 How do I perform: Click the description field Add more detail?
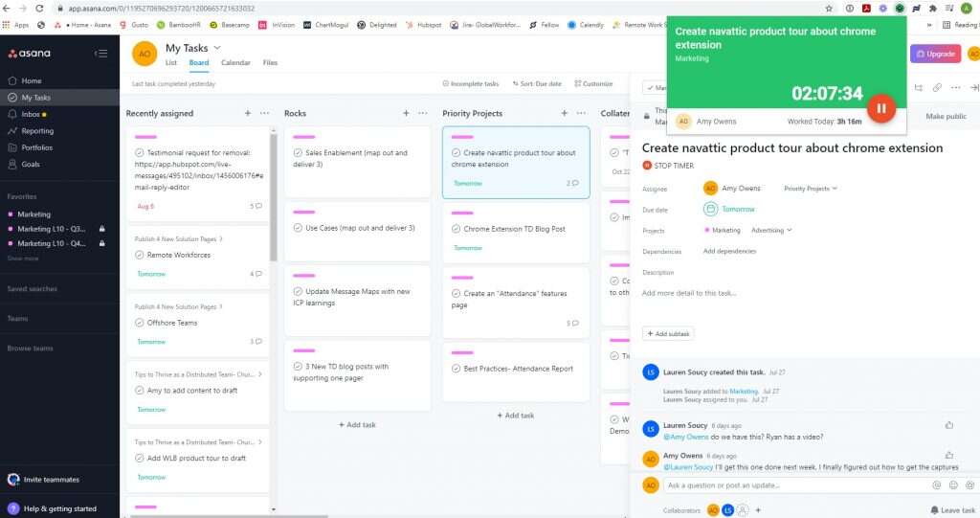point(689,293)
